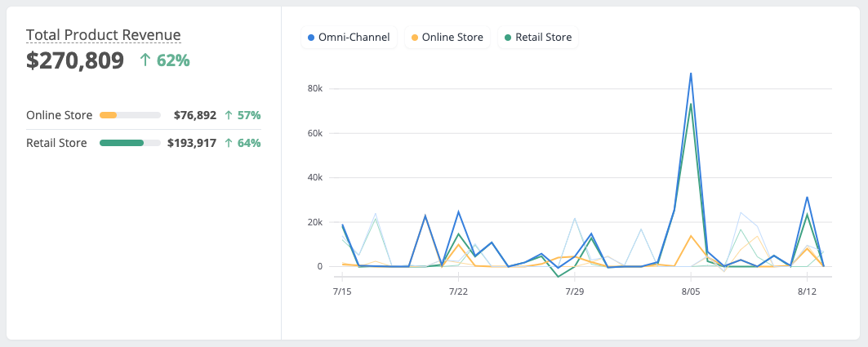Image resolution: width=868 pixels, height=347 pixels.
Task: Click the 64% Retail Store growth
Action: pos(243,143)
